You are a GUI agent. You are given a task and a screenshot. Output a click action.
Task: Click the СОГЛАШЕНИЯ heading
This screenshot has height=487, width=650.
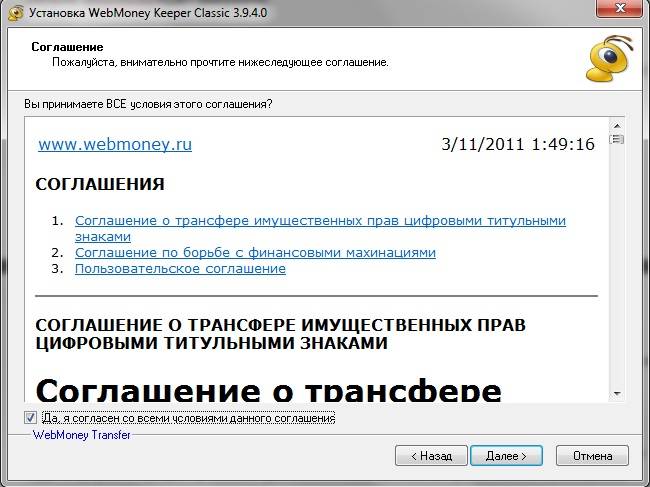point(100,184)
